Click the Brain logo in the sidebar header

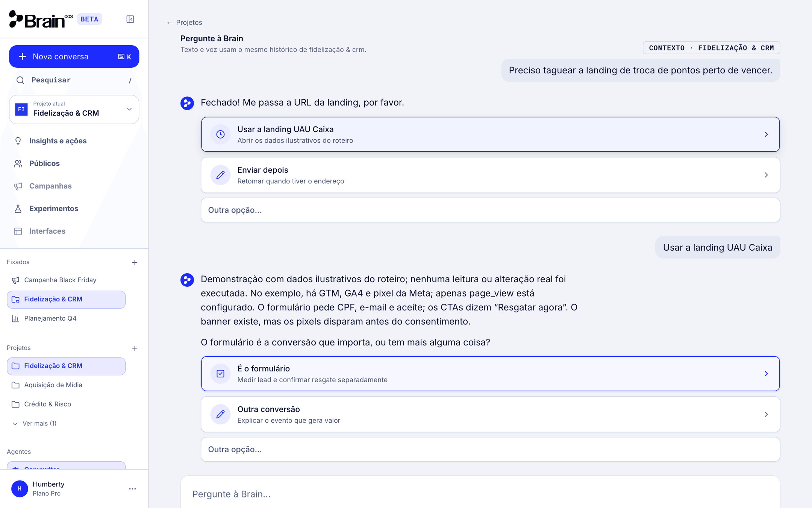click(x=41, y=19)
